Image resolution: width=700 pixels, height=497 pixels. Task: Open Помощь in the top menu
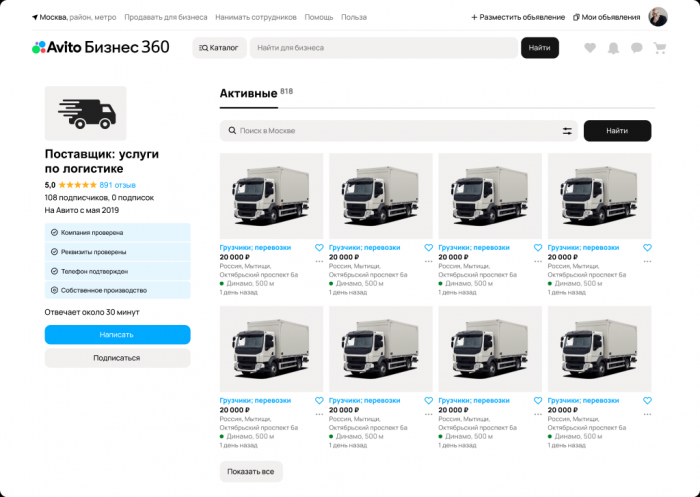319,17
